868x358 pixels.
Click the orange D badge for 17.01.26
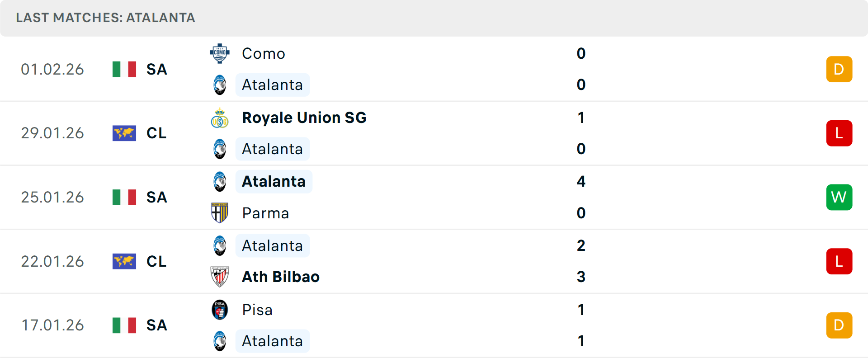pyautogui.click(x=839, y=325)
